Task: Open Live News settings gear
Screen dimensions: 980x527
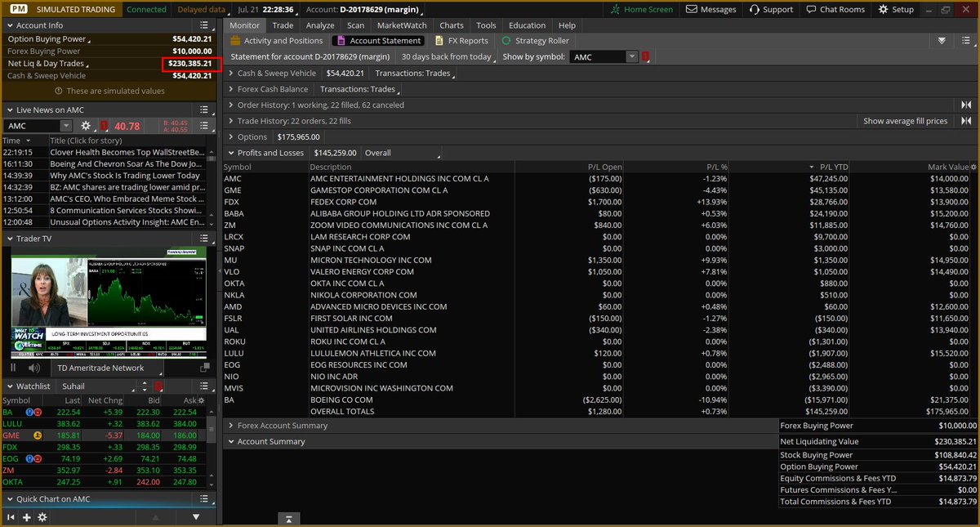Action: click(x=86, y=126)
